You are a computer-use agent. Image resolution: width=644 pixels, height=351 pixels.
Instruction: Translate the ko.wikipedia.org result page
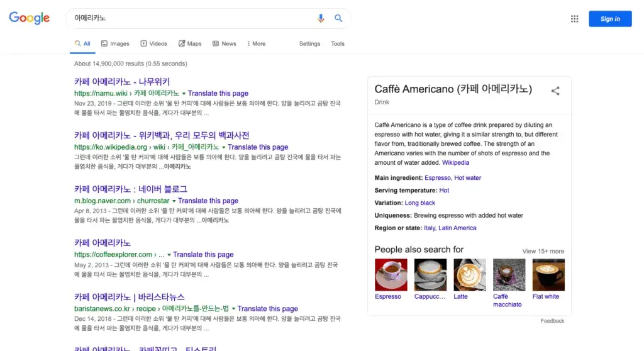click(258, 147)
